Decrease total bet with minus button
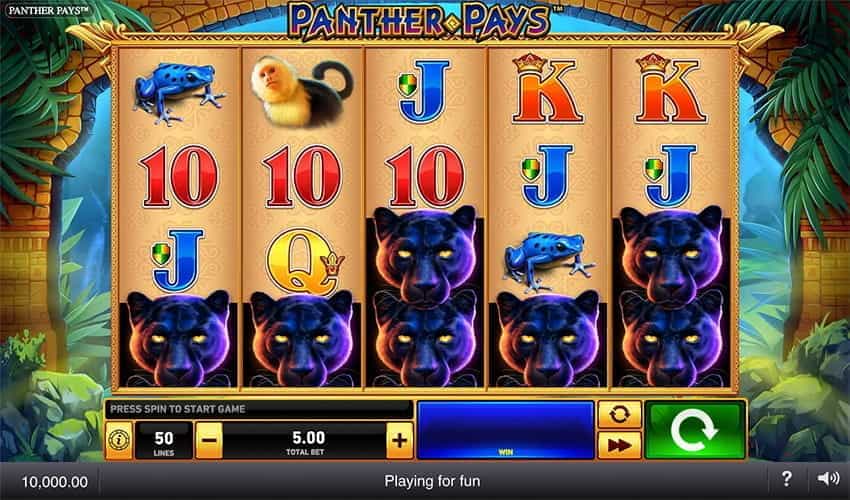 (x=209, y=440)
